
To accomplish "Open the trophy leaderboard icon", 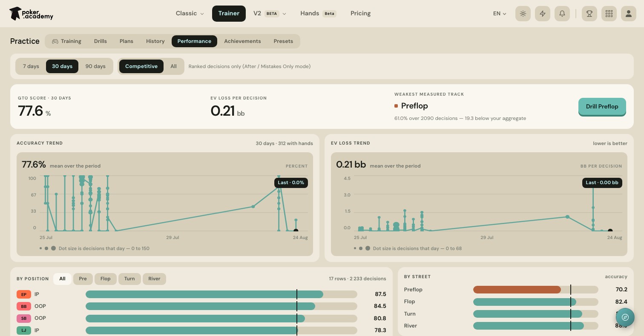I will (x=589, y=14).
